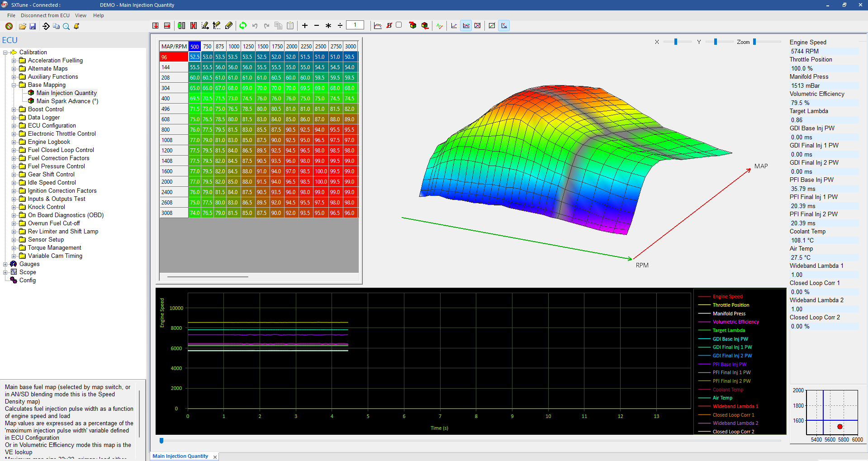
Task: Click the undo arrow icon
Action: pos(255,26)
